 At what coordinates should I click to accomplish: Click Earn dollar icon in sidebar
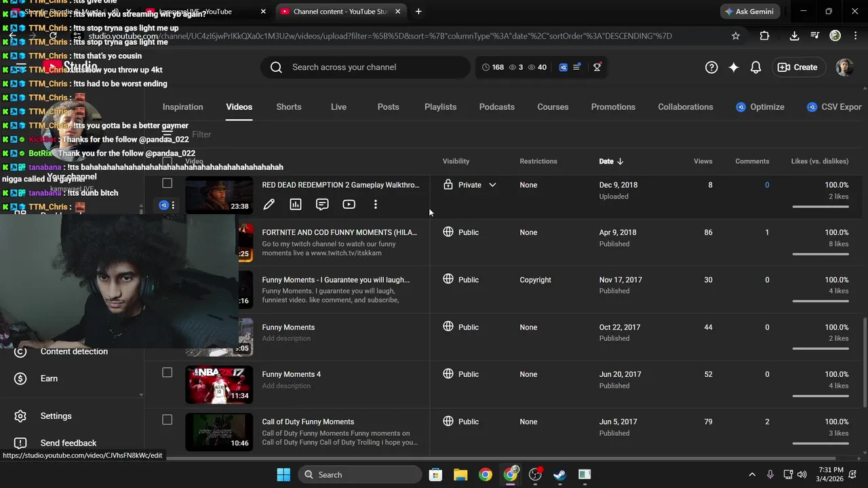coord(20,378)
